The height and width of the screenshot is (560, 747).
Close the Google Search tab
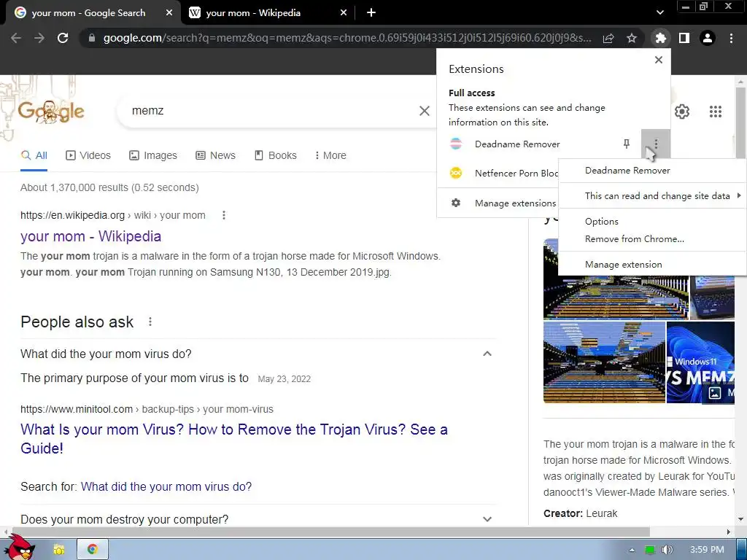[x=169, y=13]
